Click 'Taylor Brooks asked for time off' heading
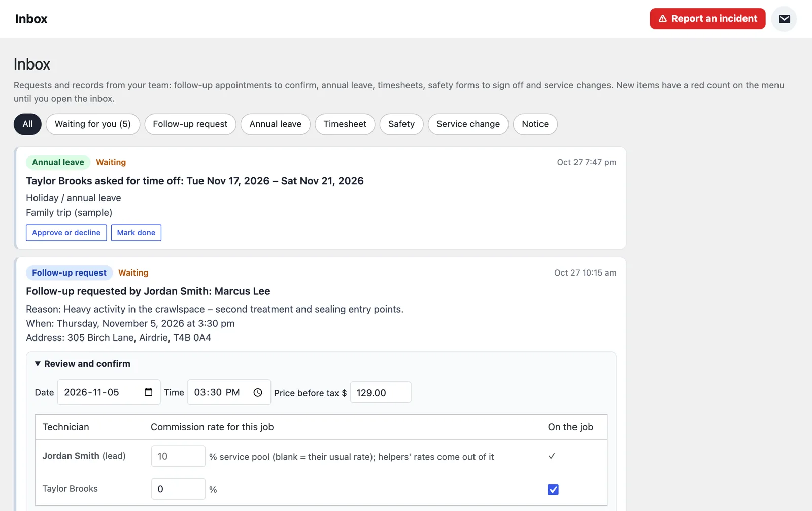Screen dimensions: 812x511 [x=195, y=181]
